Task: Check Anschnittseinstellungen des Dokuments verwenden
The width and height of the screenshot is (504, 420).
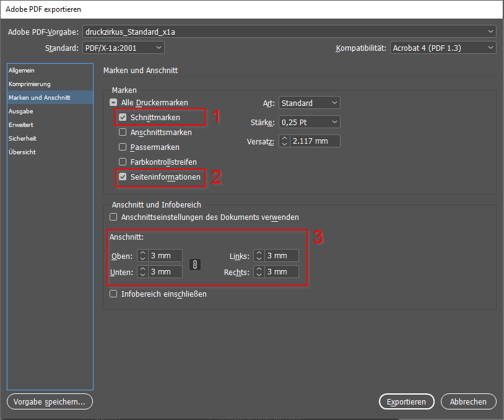Action: [113, 217]
